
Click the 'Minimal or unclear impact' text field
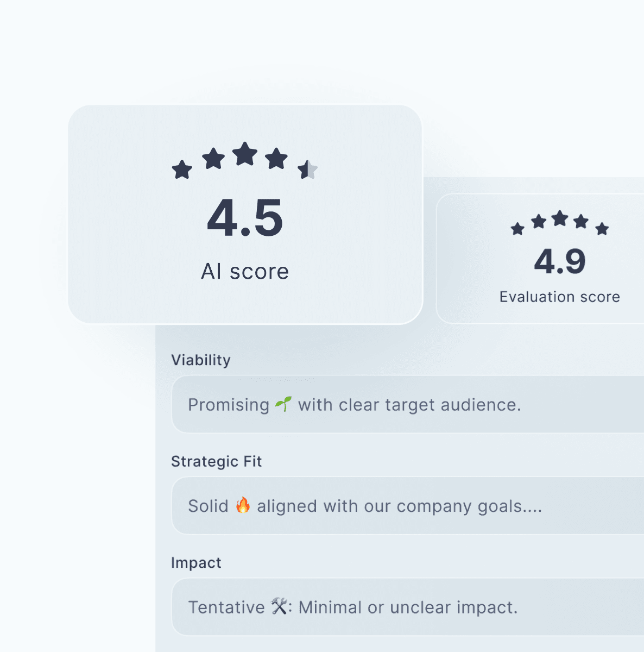[407, 607]
